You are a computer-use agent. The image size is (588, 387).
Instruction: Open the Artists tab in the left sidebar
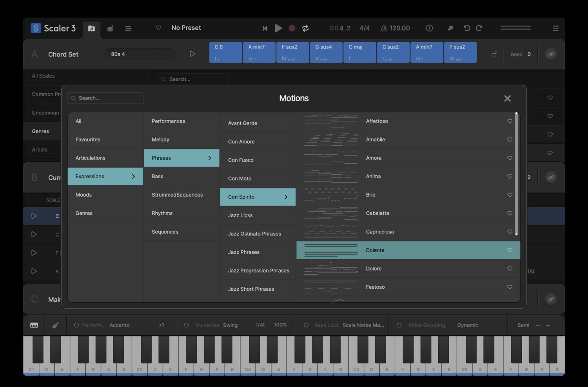click(39, 150)
